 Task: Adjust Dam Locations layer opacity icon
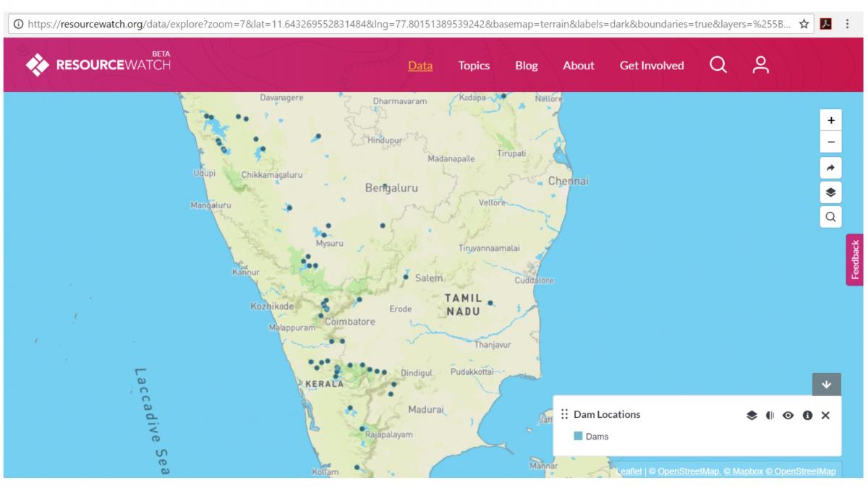tap(770, 416)
